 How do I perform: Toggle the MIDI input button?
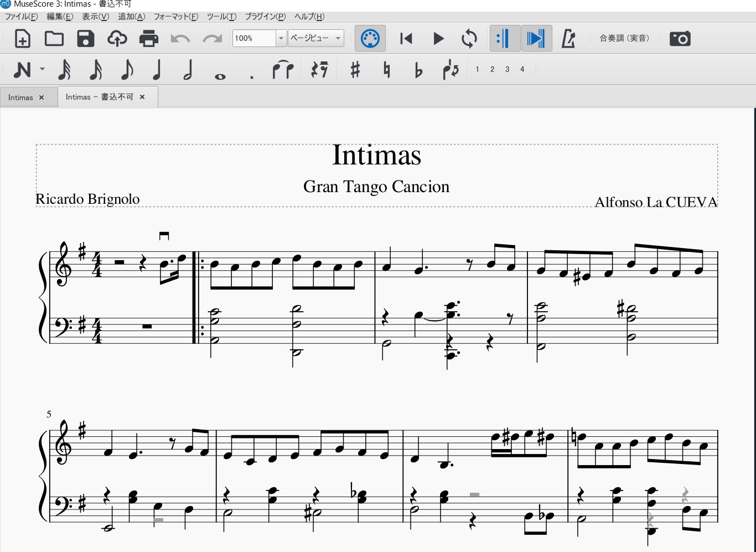370,39
